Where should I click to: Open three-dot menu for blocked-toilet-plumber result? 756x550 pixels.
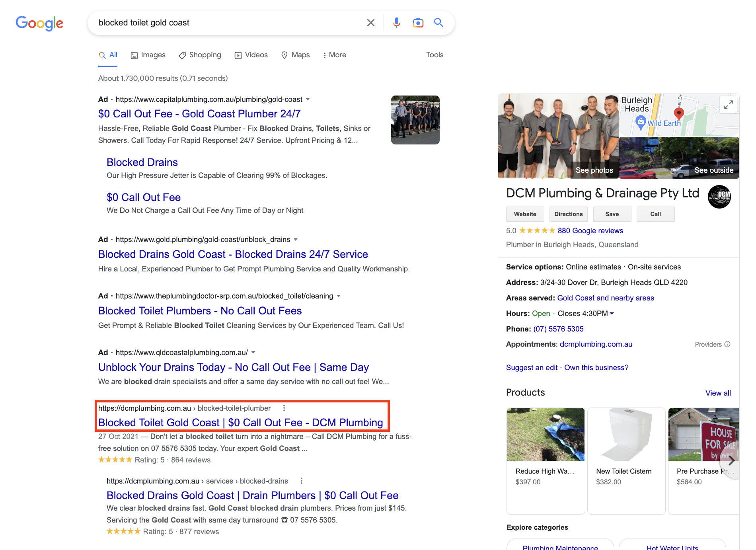(x=284, y=408)
